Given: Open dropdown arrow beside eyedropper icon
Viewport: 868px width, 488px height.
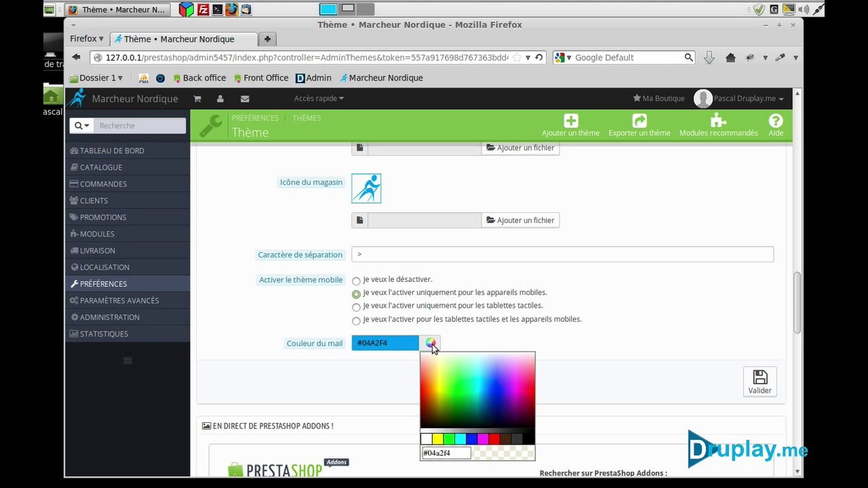Looking at the screenshot, I should [x=795, y=58].
